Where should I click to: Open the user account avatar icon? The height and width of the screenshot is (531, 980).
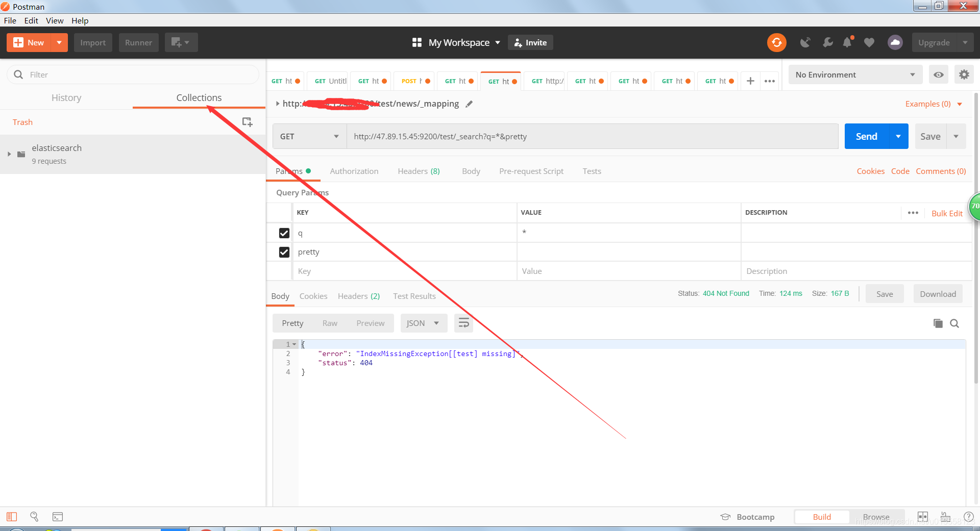(895, 42)
